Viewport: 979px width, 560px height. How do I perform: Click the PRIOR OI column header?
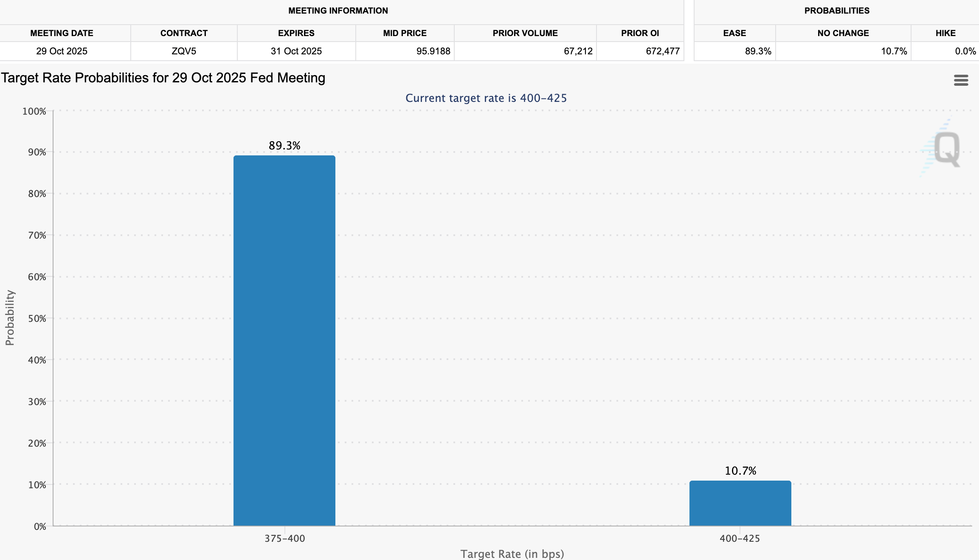(640, 33)
